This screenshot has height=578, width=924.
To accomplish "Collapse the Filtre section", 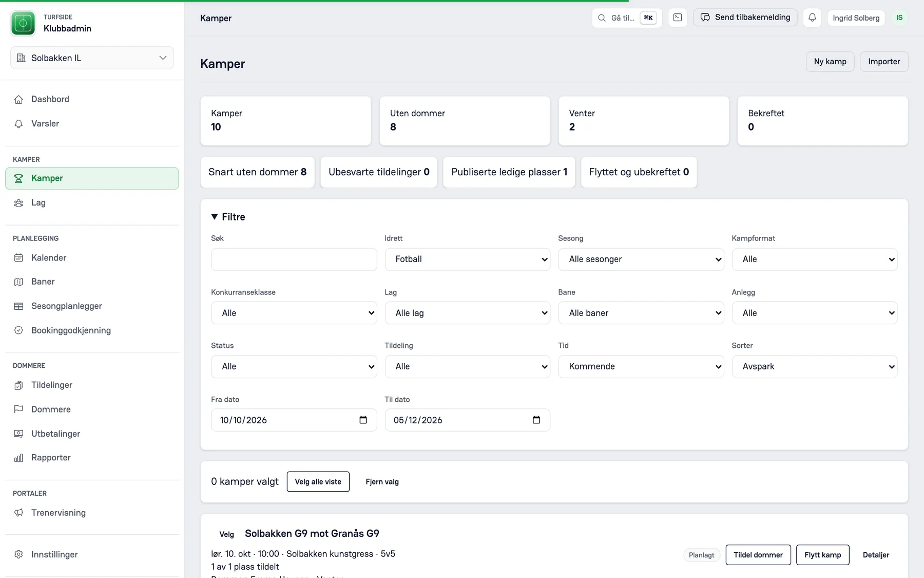I will [228, 217].
